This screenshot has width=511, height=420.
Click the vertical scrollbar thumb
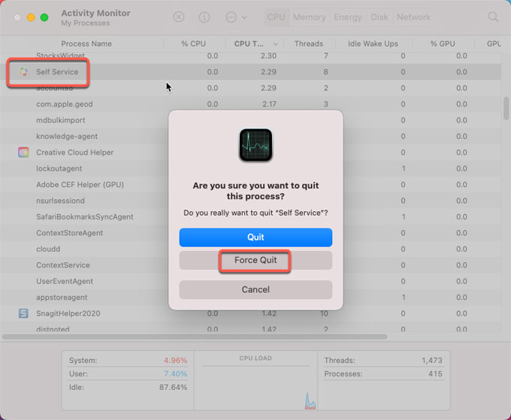[506, 108]
